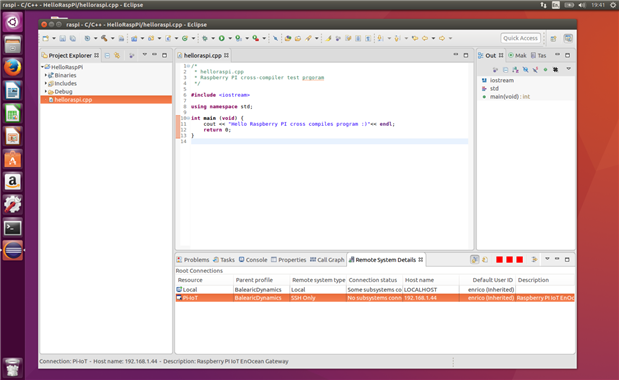Select main(void) in Outline view
The image size is (619, 380).
click(x=510, y=97)
